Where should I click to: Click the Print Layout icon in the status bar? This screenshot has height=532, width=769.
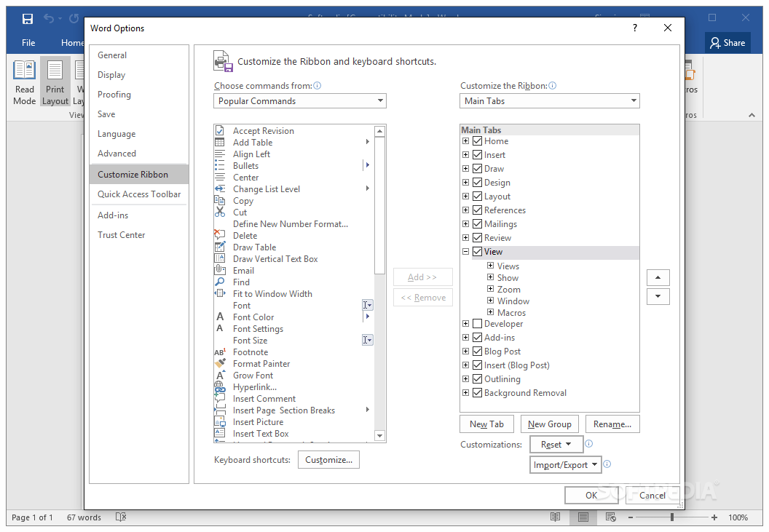(x=583, y=517)
